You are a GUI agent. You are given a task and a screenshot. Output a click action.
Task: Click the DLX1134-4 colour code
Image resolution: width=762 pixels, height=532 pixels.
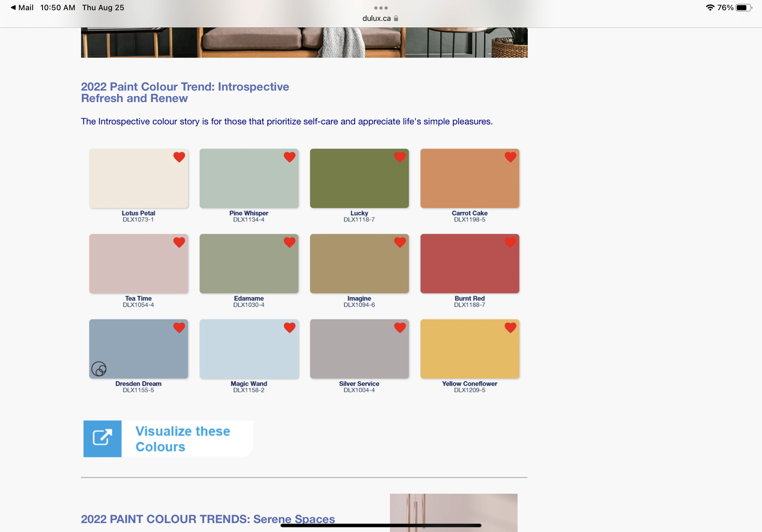click(x=249, y=219)
